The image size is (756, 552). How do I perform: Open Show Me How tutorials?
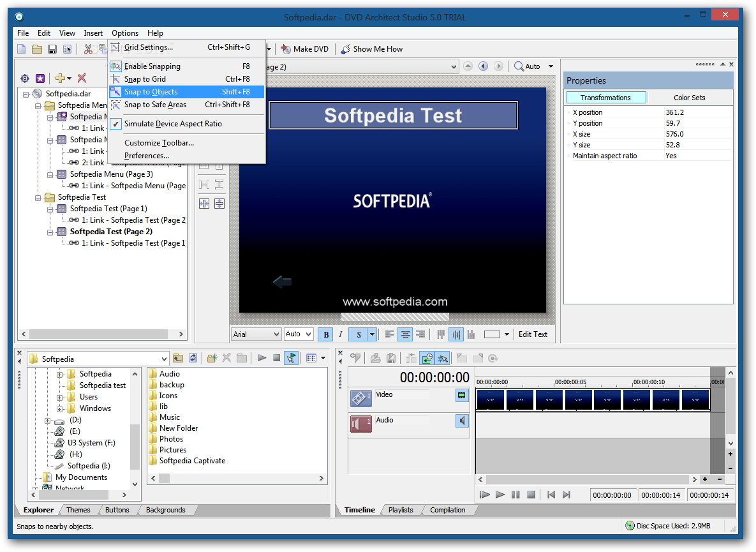coord(372,49)
